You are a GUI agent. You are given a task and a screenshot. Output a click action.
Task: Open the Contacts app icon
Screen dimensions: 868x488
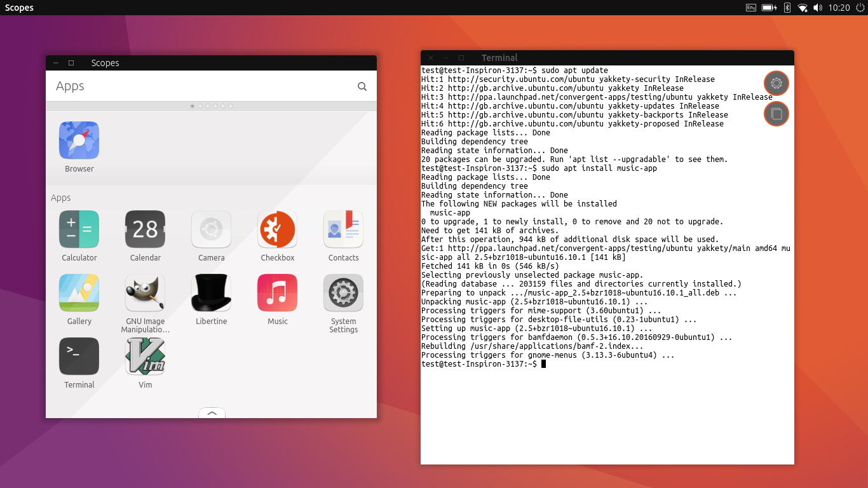(343, 229)
